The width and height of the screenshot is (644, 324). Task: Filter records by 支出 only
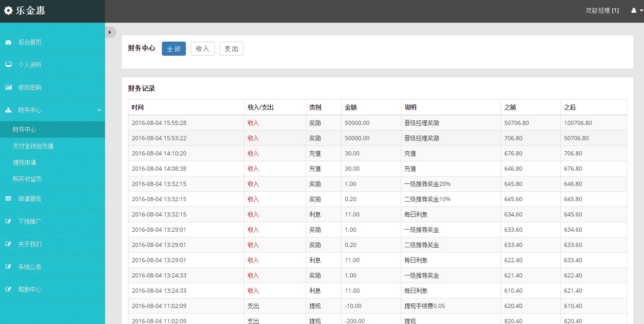[x=231, y=49]
